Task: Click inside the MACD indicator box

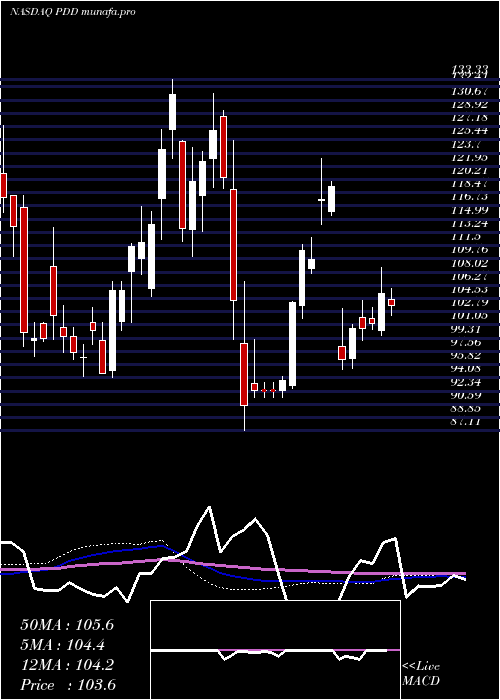Action: (275, 650)
